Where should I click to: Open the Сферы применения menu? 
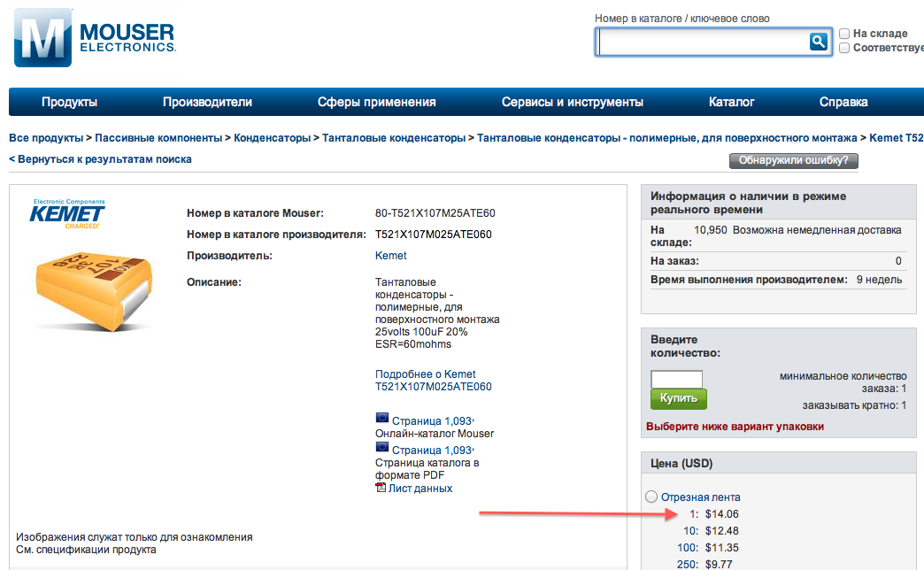376,102
